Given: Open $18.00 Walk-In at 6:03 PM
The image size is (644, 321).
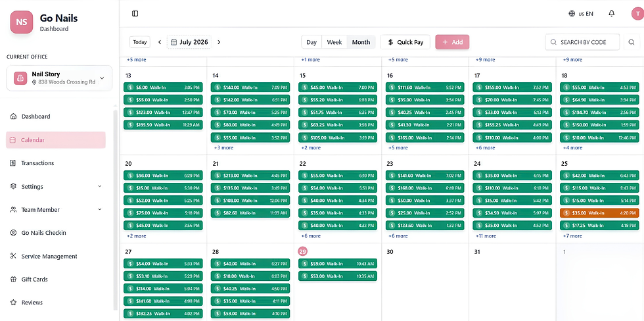Looking at the screenshot, I should click(x=250, y=276).
